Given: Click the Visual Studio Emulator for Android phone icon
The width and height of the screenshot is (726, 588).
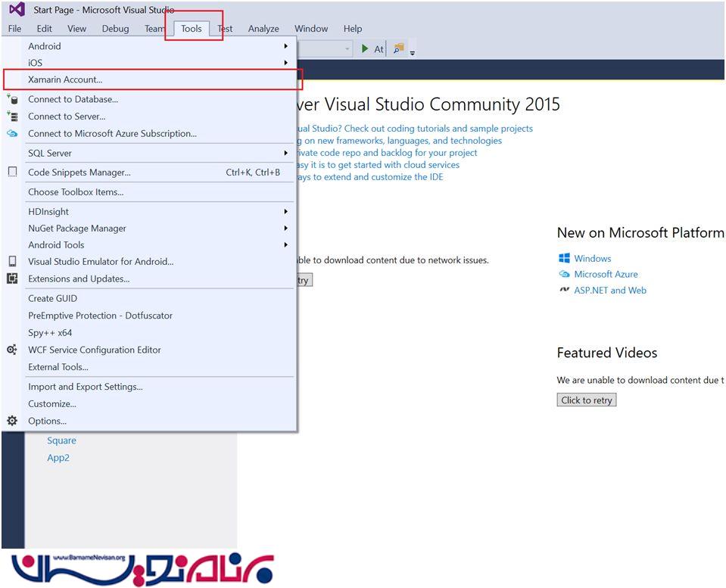Looking at the screenshot, I should 12,262.
